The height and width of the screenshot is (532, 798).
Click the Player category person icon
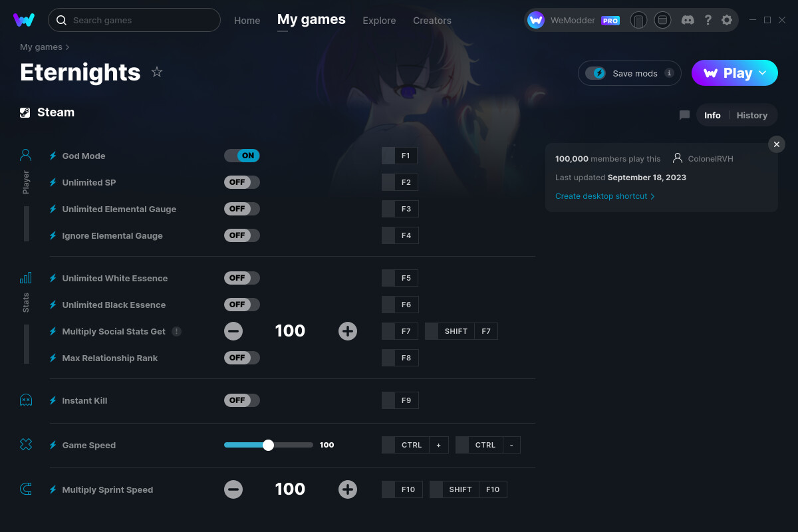pos(26,156)
